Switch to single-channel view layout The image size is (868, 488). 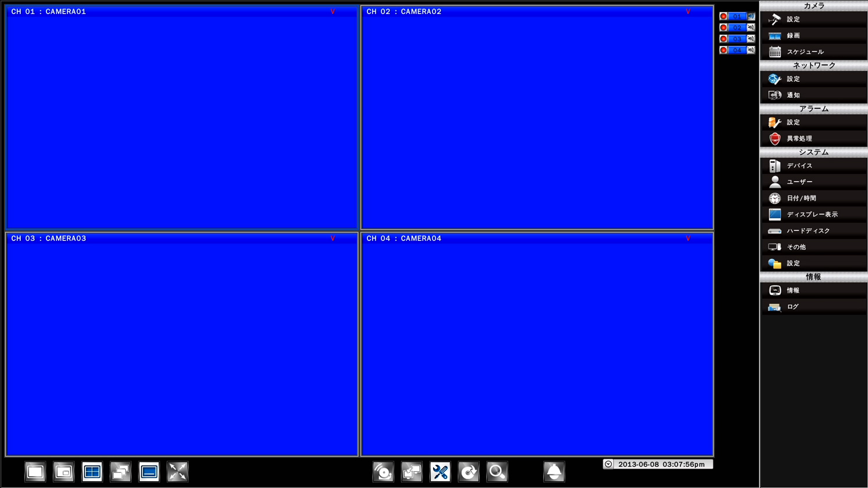click(x=35, y=472)
